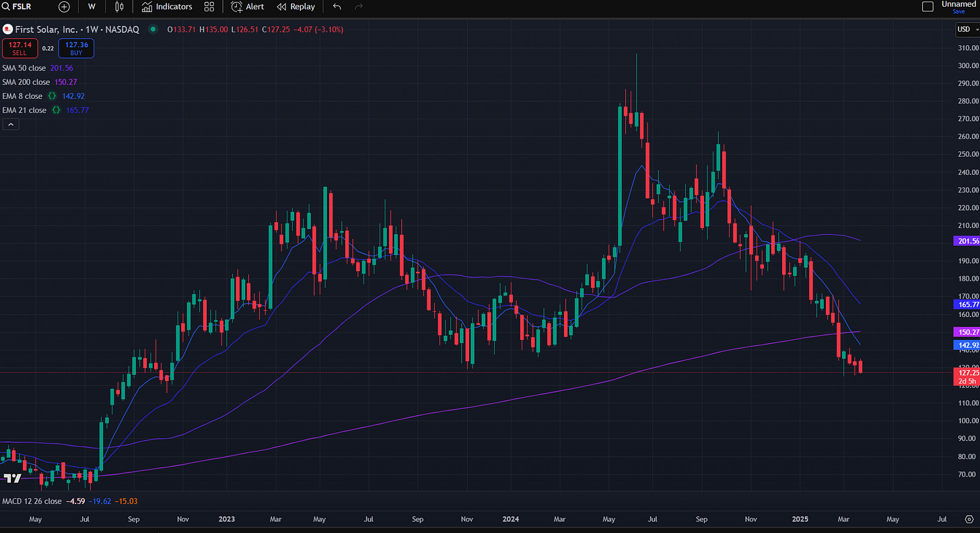Click the high price H135.00 value
This screenshot has width=980, height=533.
[x=213, y=29]
